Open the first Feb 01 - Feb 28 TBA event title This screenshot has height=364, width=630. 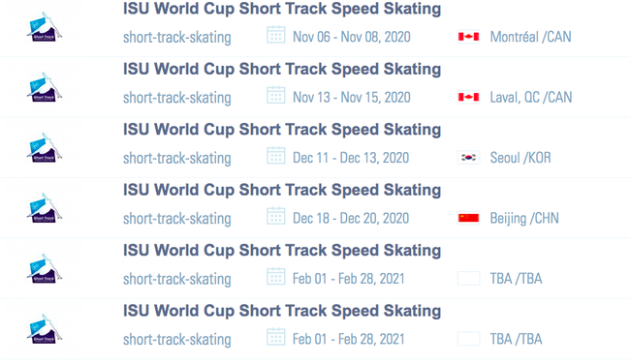pos(282,251)
